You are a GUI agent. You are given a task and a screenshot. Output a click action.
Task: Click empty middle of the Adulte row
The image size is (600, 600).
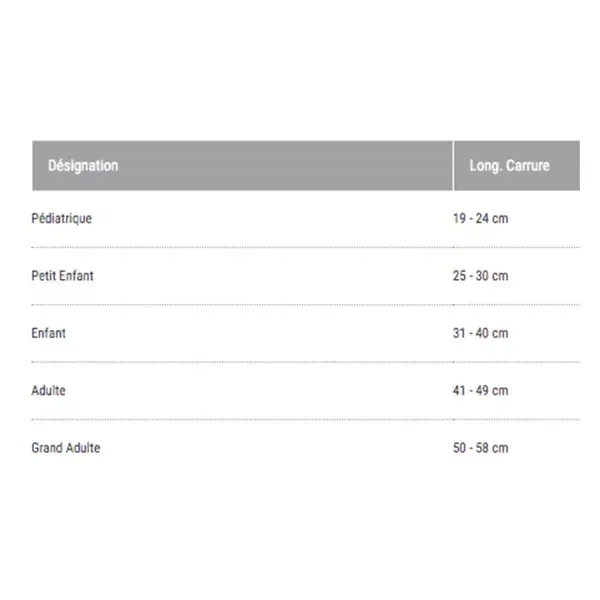click(259, 390)
